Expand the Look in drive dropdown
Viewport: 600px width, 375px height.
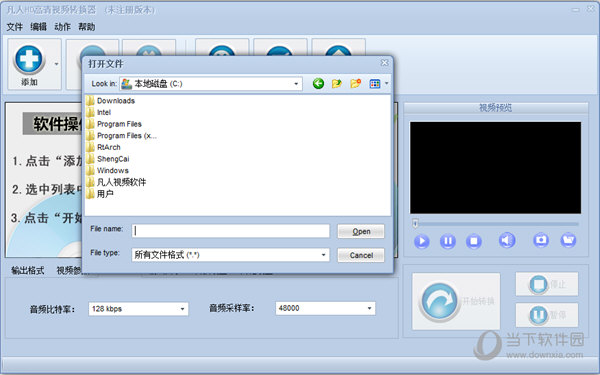(296, 84)
